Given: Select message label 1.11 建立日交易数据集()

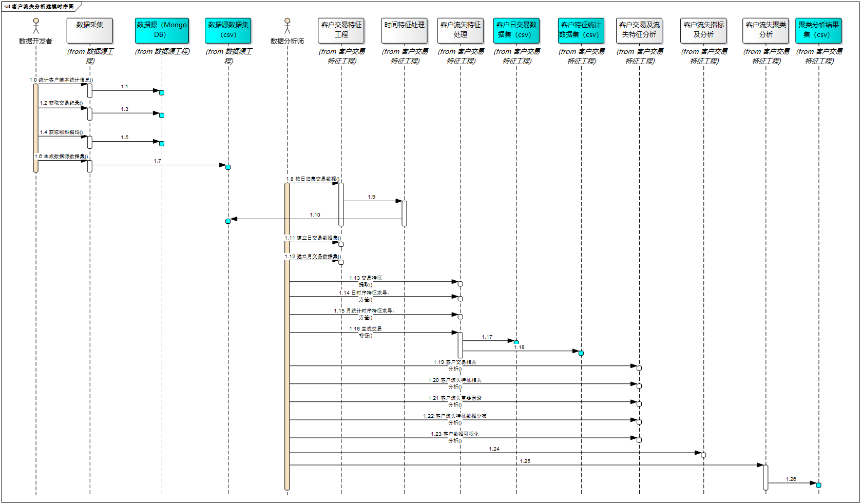Looking at the screenshot, I should click(313, 238).
